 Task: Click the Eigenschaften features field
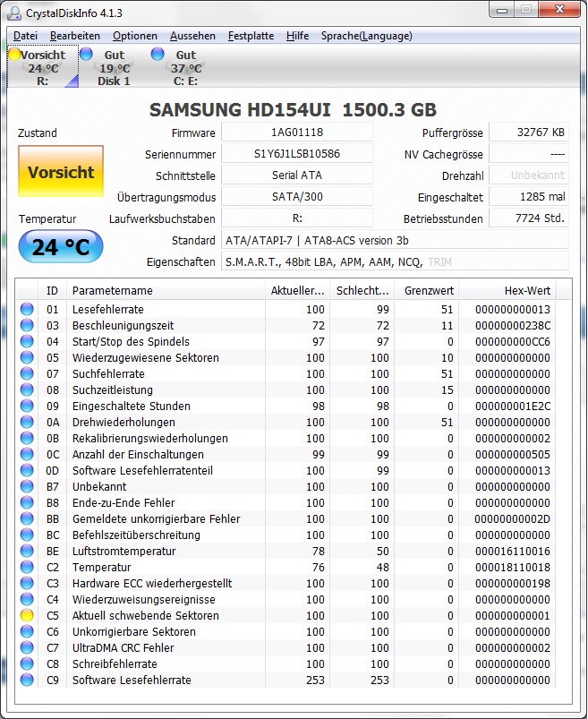pos(395,261)
